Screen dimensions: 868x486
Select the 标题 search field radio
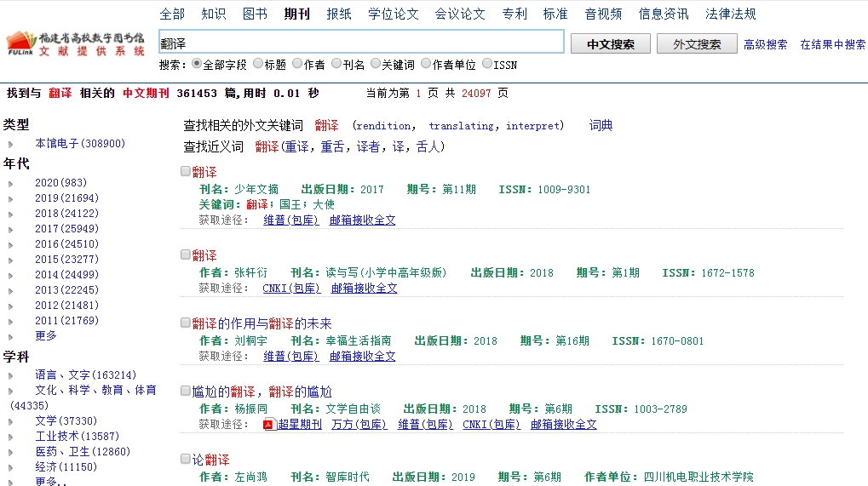pos(258,64)
